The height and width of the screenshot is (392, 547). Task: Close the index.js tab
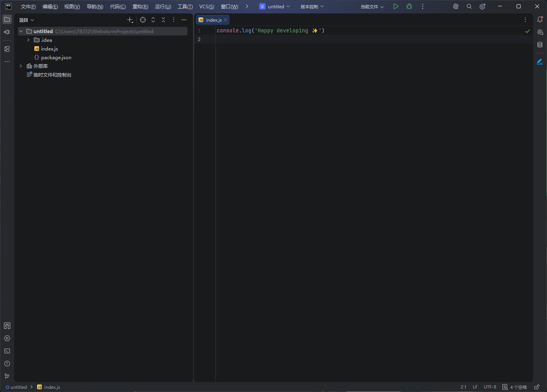(225, 20)
